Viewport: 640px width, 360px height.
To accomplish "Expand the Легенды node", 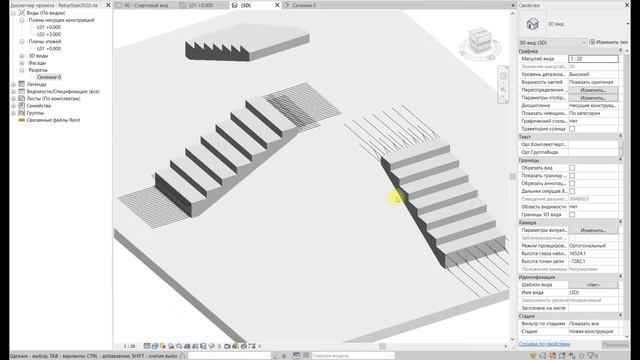I will pyautogui.click(x=13, y=84).
